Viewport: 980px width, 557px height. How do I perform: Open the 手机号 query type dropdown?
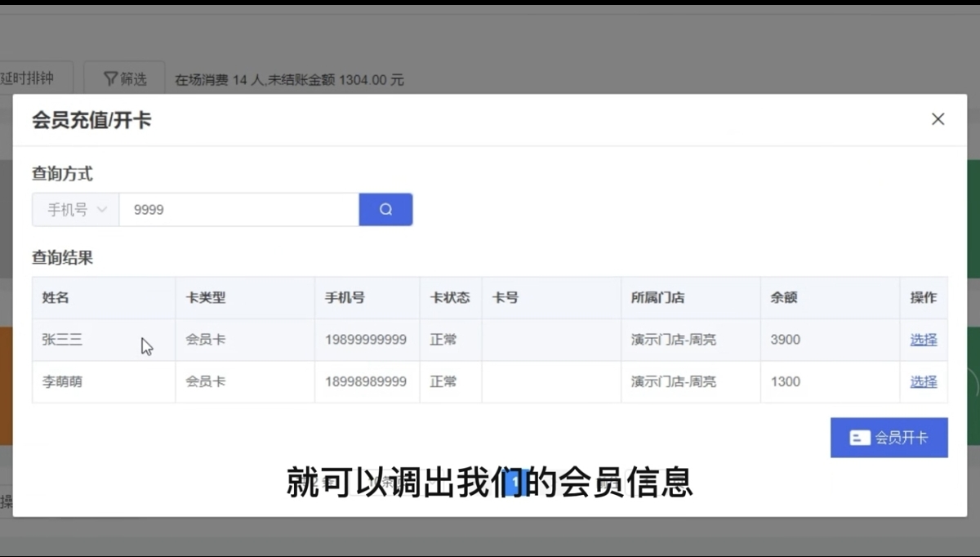point(76,210)
